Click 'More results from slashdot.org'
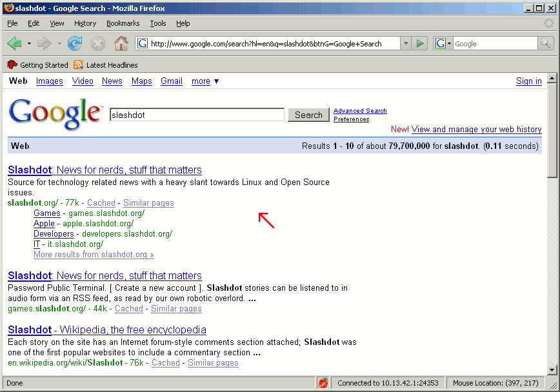Image resolution: width=560 pixels, height=392 pixels. [x=94, y=255]
